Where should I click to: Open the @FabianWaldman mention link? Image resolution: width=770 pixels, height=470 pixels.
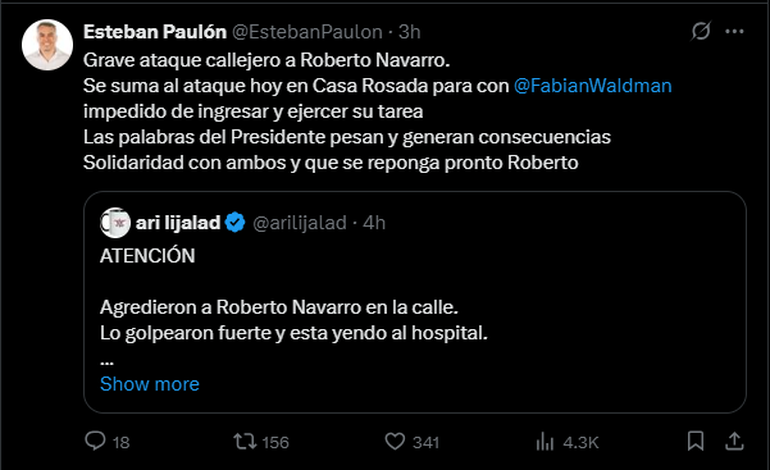pos(592,85)
